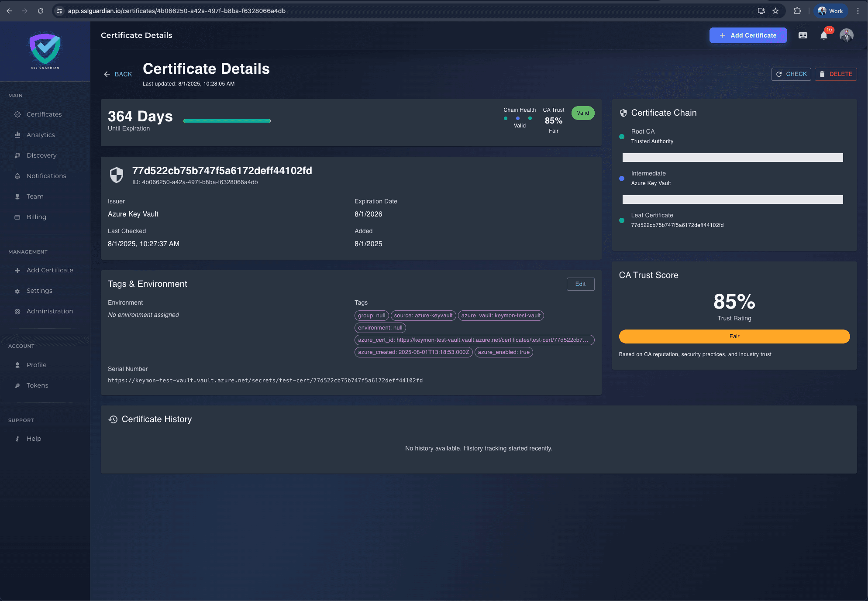The image size is (868, 601).
Task: Click the Settings gear icon
Action: [17, 291]
